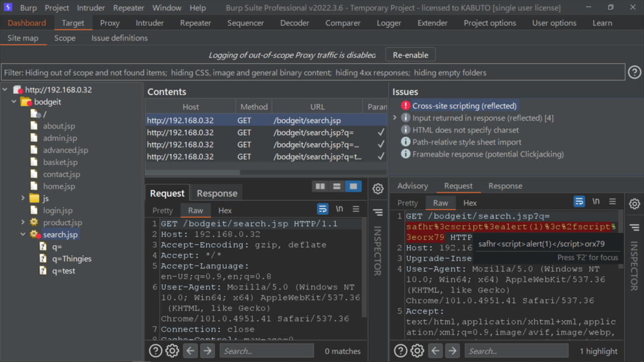Open search settings gear in right bottom bar
Screen dimensions: 644x362
(x=417, y=351)
